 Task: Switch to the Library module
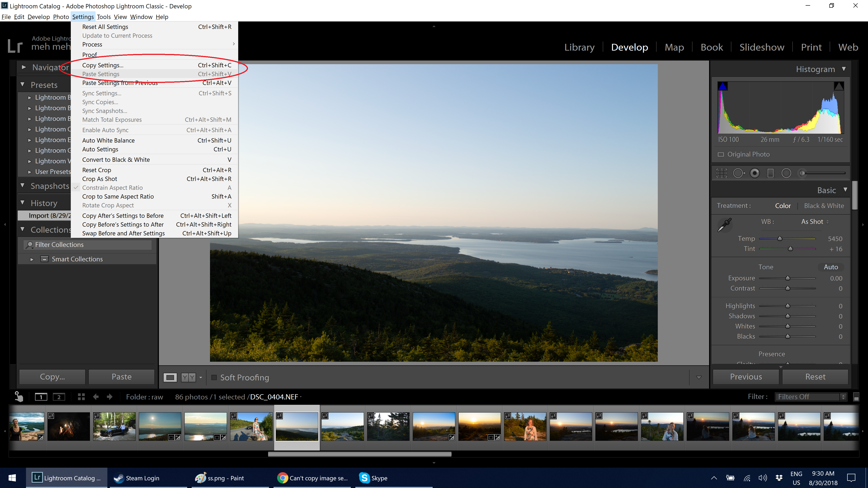coord(579,47)
